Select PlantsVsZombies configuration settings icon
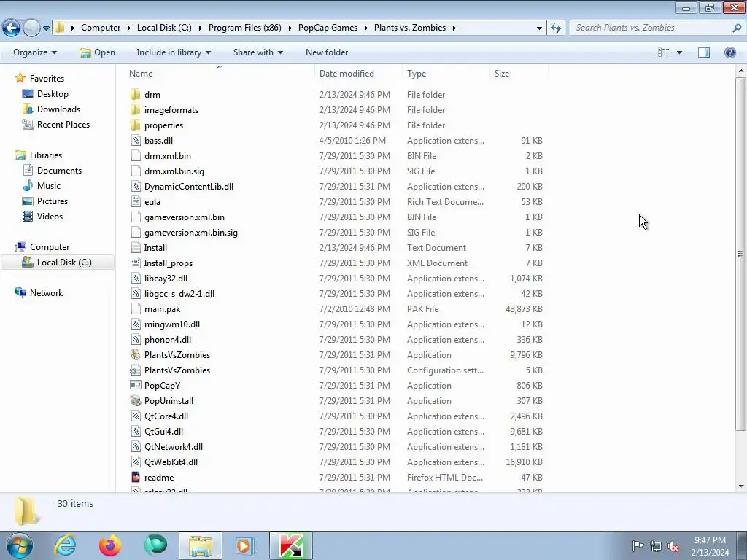Viewport: 747px width, 560px height. coord(135,370)
